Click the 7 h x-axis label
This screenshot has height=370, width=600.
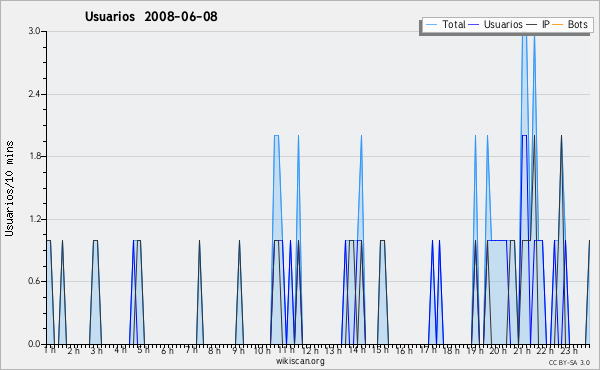(191, 350)
